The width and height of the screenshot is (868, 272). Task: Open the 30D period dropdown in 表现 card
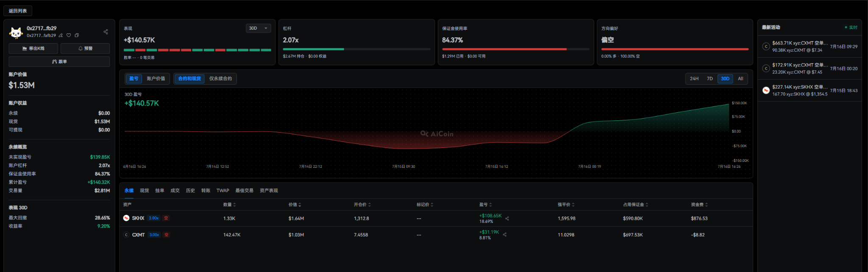point(258,28)
